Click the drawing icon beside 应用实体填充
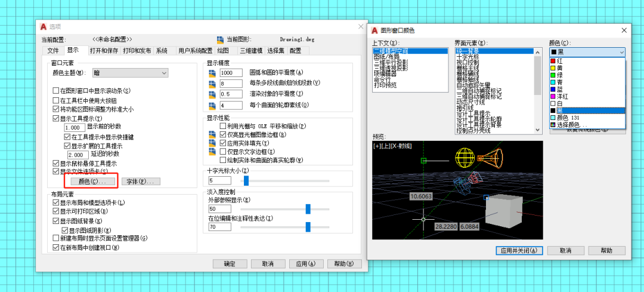Screen dimensions: 644x292 [210, 144]
